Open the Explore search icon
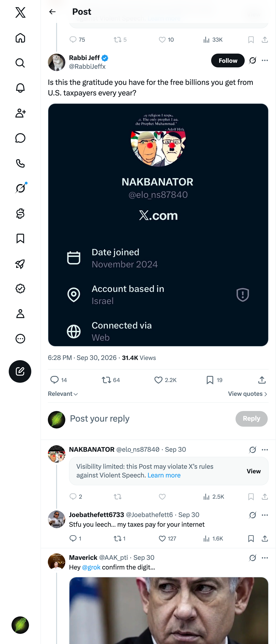Image resolution: width=276 pixels, height=644 pixels. [20, 63]
